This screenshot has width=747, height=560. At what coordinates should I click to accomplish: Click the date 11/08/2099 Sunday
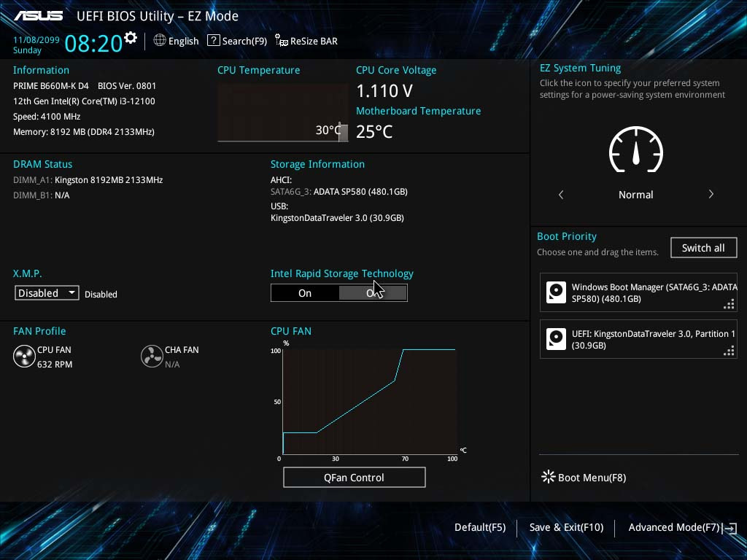tap(36, 44)
